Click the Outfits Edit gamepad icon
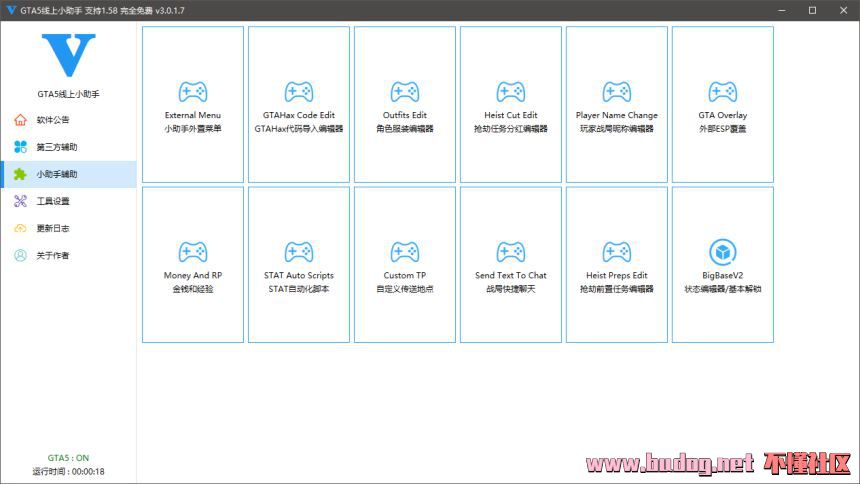This screenshot has width=860, height=484. click(x=405, y=92)
